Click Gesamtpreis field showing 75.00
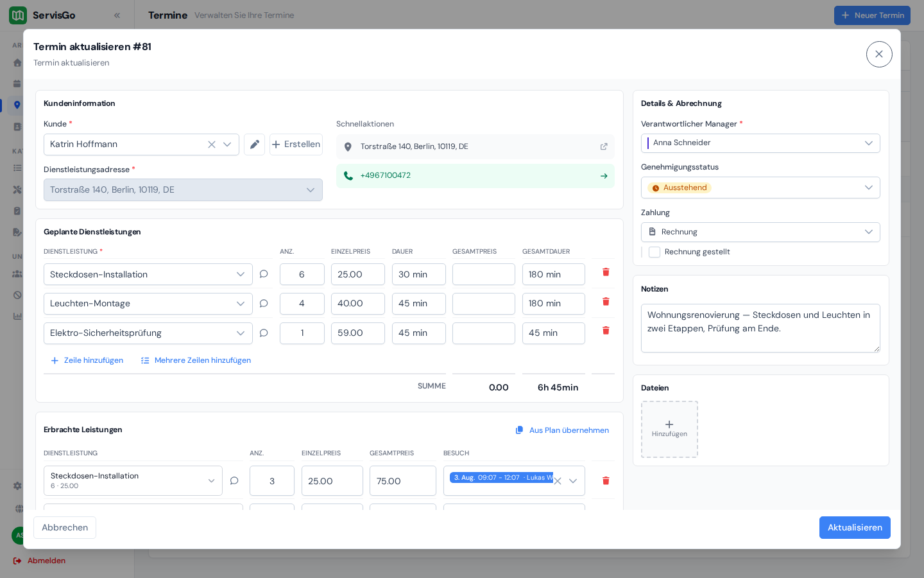924x578 pixels. coord(403,481)
